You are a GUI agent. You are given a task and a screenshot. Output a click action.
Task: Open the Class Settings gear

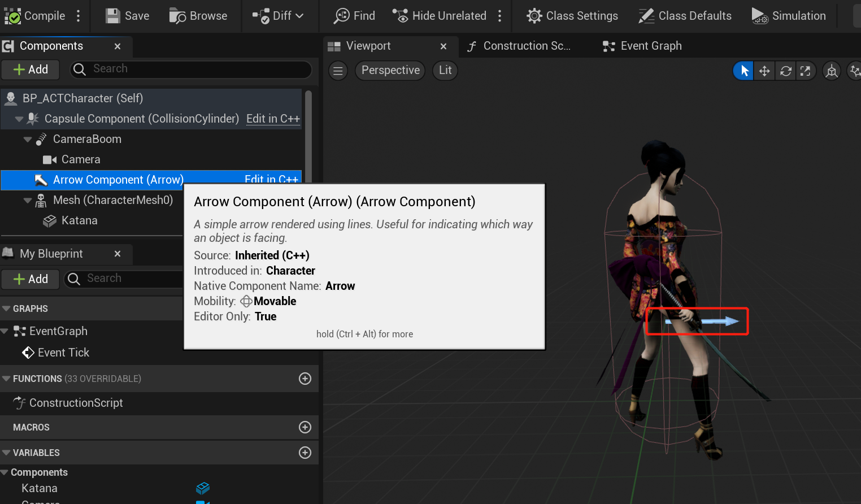[x=534, y=16]
